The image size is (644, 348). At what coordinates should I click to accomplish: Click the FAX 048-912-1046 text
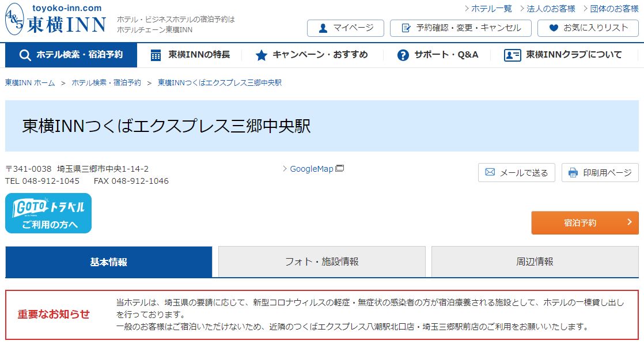pyautogui.click(x=131, y=181)
